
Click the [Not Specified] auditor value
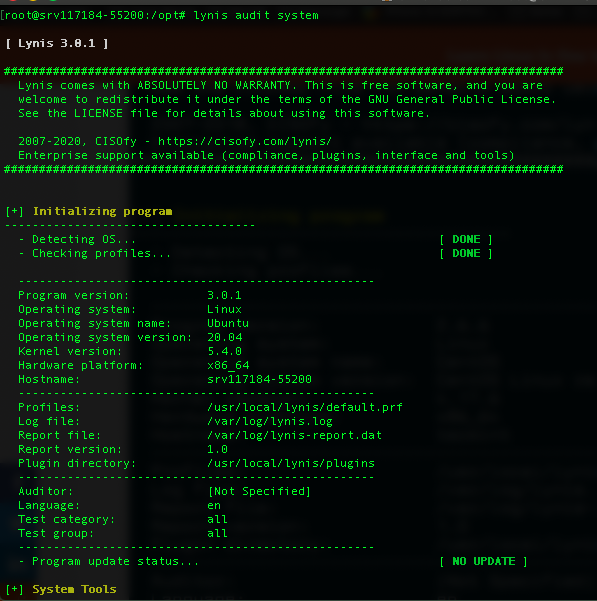(259, 491)
